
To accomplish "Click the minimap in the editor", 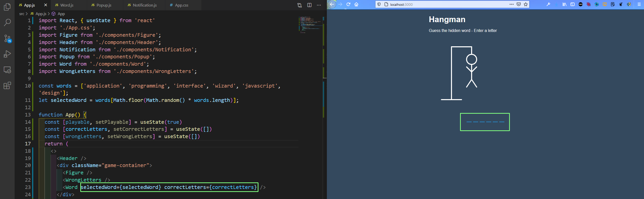I will [x=310, y=25].
